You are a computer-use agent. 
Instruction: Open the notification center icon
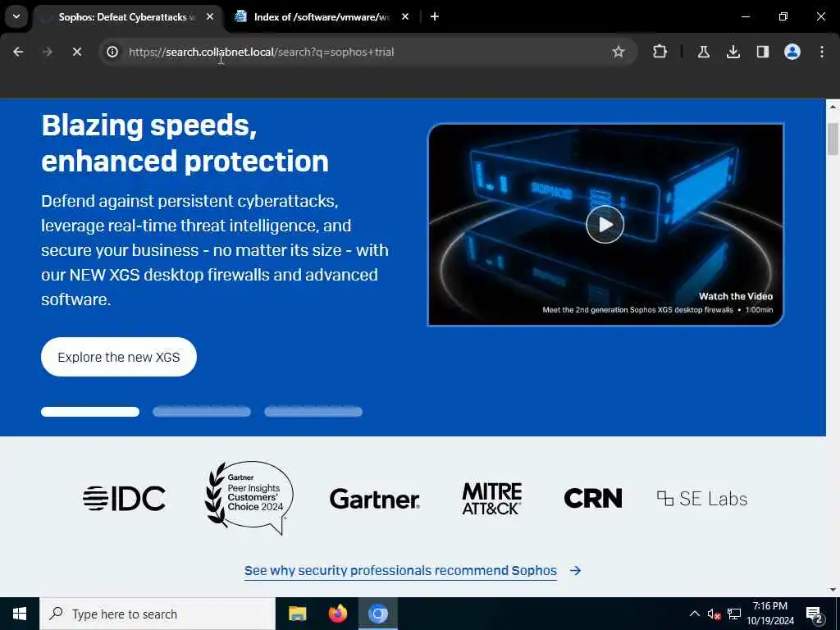click(814, 614)
